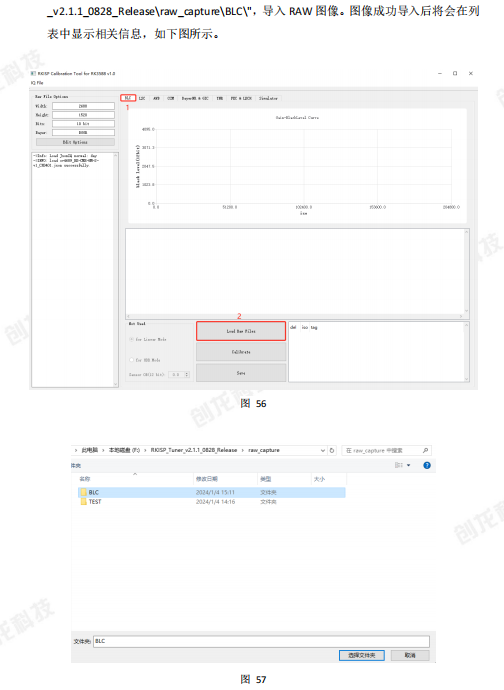
Task: Switch to the LSC tab
Action: click(x=142, y=98)
